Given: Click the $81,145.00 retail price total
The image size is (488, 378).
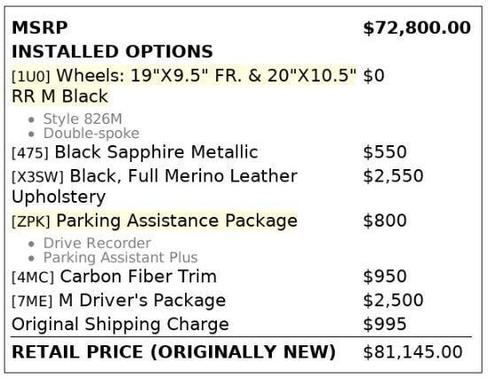Looking at the screenshot, I should coord(413,352).
